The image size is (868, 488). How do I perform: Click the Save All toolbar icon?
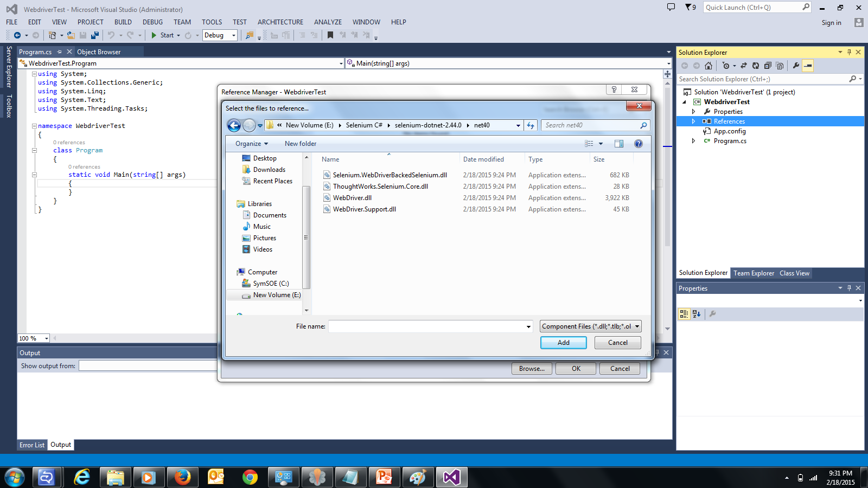(95, 35)
